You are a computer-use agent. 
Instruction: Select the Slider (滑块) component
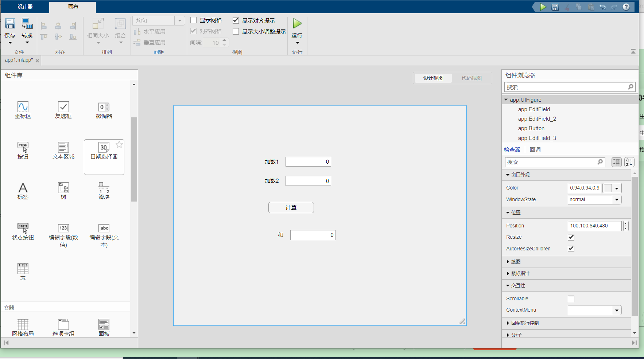104,191
